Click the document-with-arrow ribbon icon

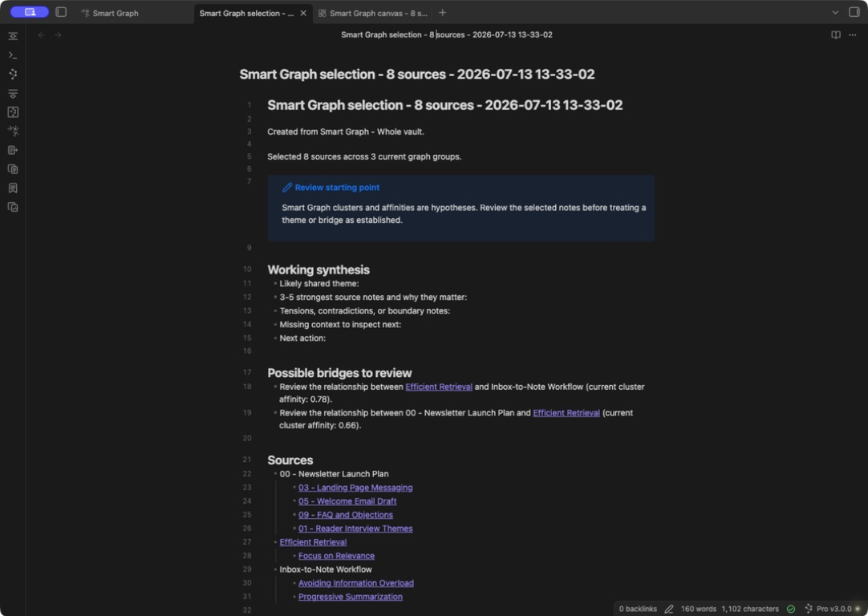click(13, 150)
